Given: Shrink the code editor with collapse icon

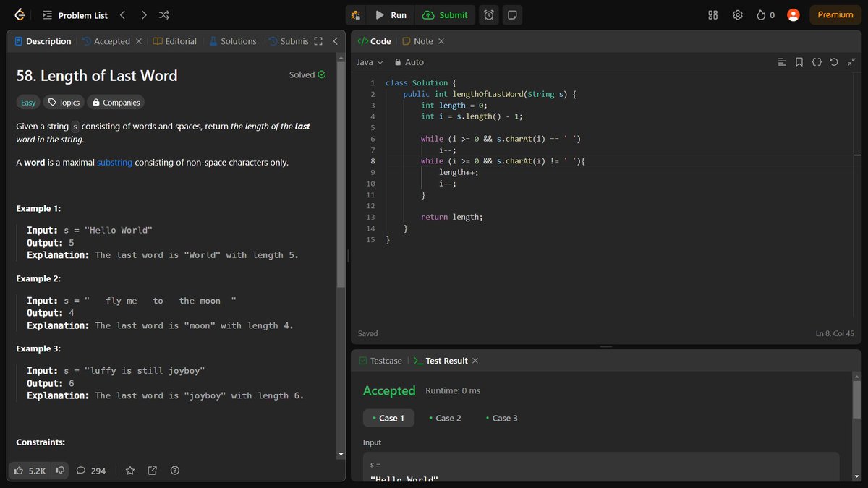Looking at the screenshot, I should [x=851, y=62].
